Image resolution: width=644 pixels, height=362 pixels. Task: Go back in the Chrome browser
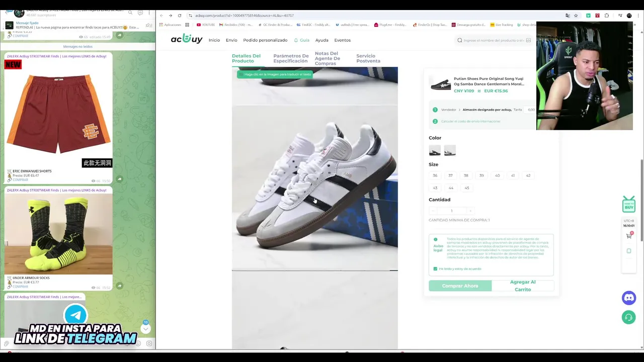(162, 16)
